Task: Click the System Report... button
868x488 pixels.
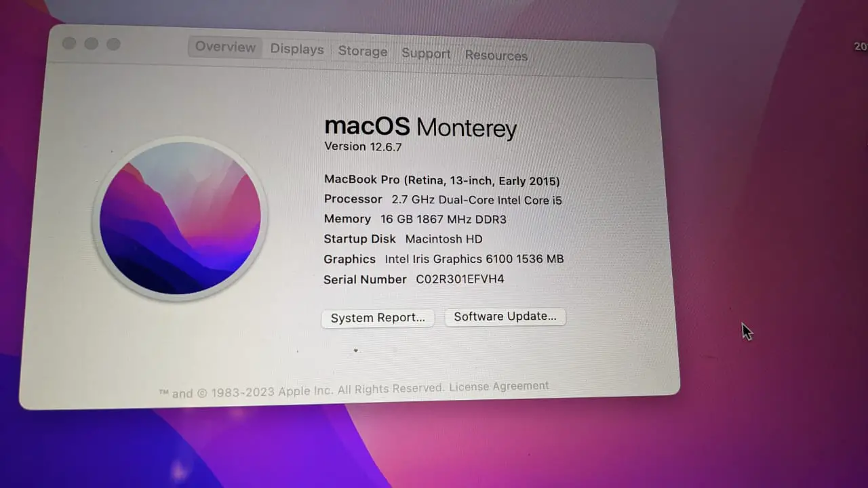Action: point(378,318)
